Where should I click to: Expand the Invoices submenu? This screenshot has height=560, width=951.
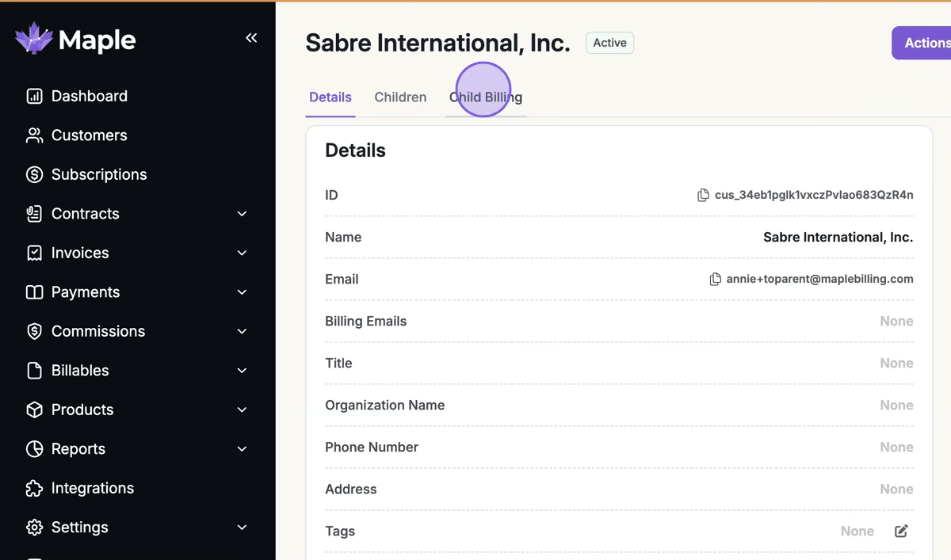243,253
